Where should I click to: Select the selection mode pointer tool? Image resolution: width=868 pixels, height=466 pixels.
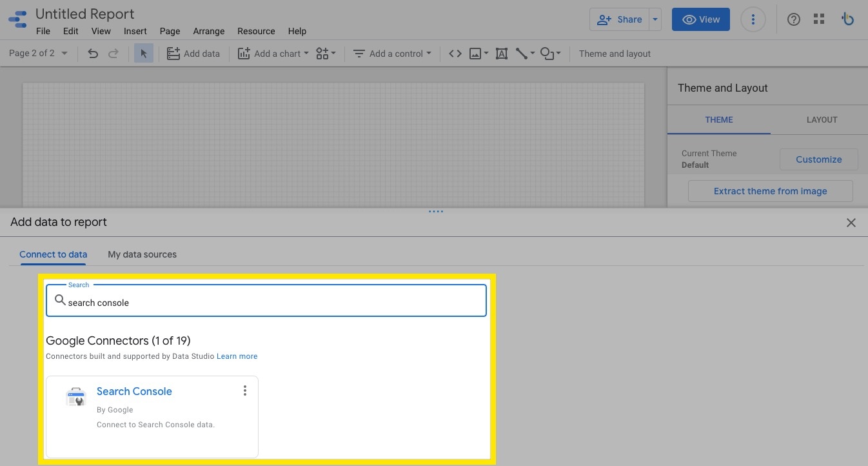tap(143, 54)
